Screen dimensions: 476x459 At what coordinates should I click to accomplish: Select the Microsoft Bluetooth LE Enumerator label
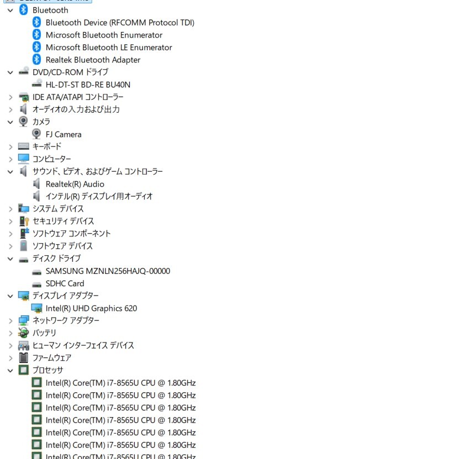[109, 48]
